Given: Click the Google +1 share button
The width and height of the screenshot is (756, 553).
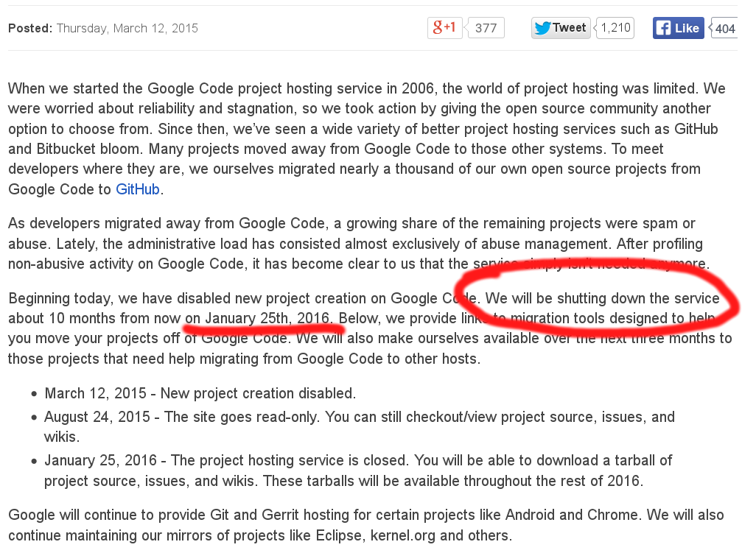Looking at the screenshot, I should tap(444, 28).
